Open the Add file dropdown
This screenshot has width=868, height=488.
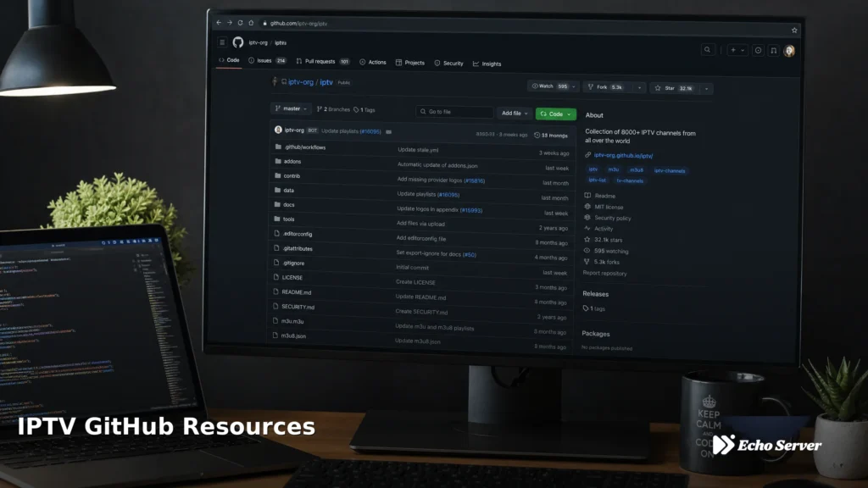pyautogui.click(x=515, y=113)
